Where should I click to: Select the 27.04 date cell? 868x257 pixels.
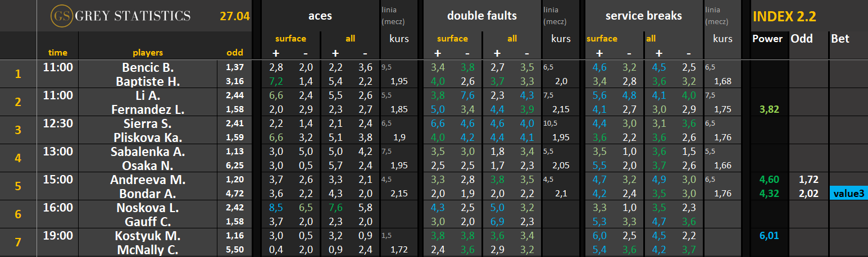234,16
